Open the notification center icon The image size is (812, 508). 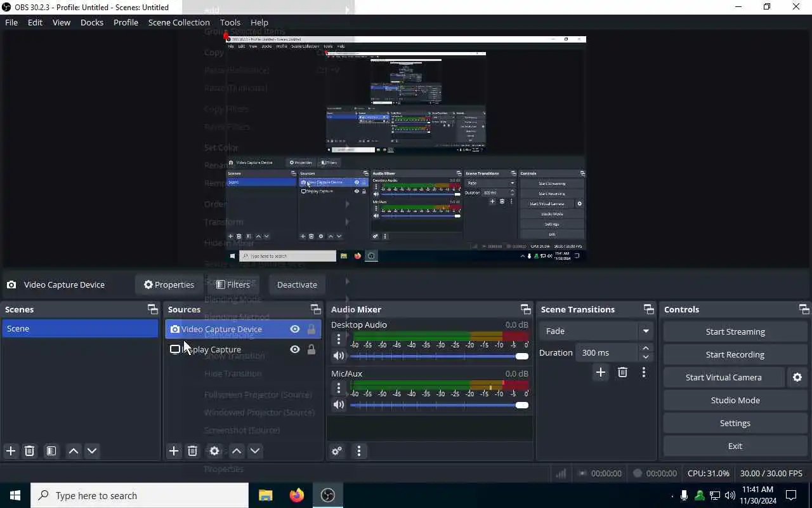coord(791,495)
